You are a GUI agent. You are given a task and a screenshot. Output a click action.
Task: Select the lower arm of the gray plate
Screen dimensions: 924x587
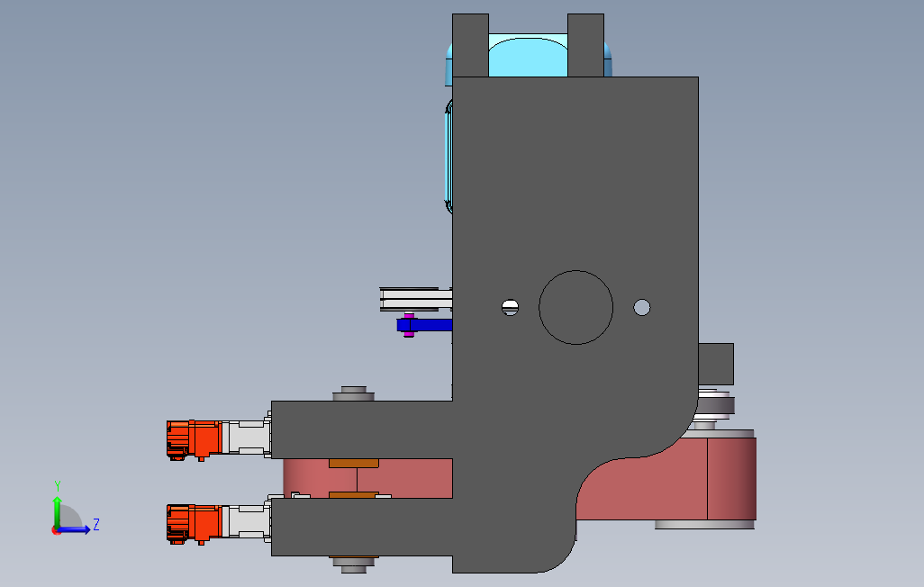(362, 527)
